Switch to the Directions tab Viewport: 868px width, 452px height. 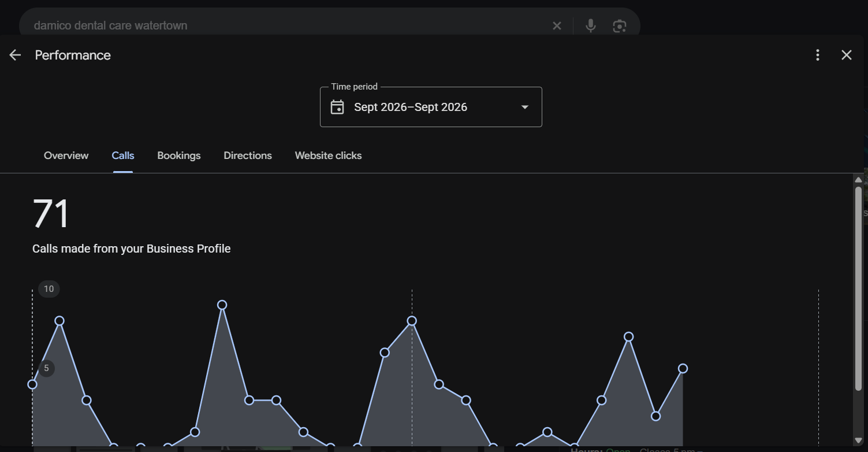[x=248, y=155]
